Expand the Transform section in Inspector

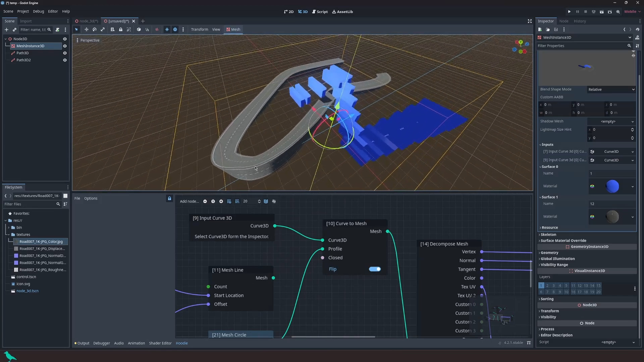549,311
